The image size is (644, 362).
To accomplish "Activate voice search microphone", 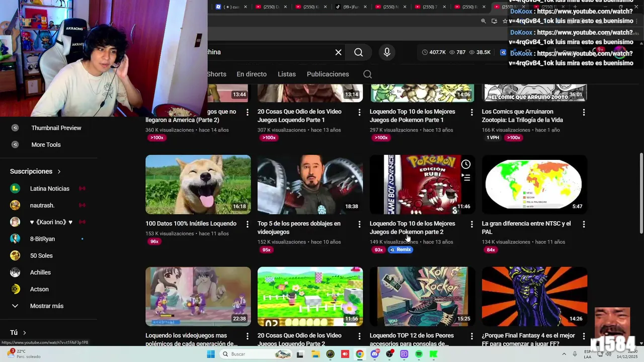I will click(x=386, y=52).
